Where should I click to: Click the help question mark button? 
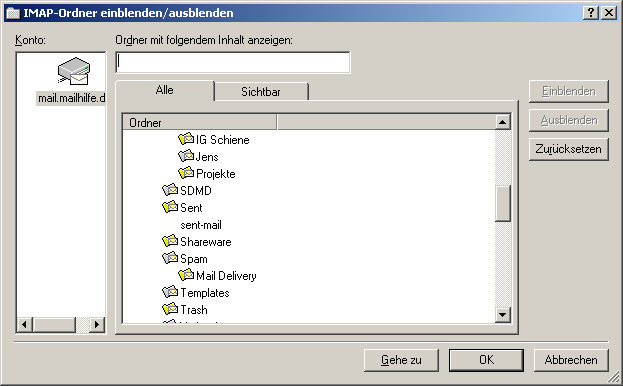pyautogui.click(x=591, y=13)
